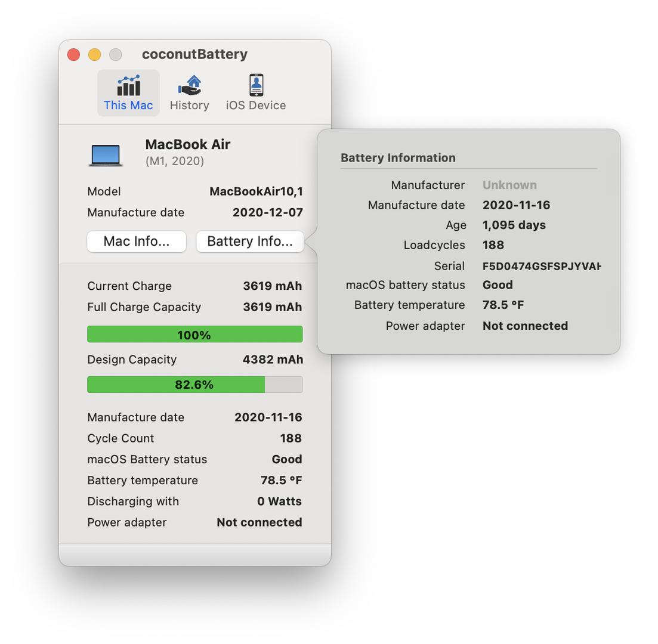Switch to the This Mac tab label
This screenshot has height=644, width=658.
(128, 106)
